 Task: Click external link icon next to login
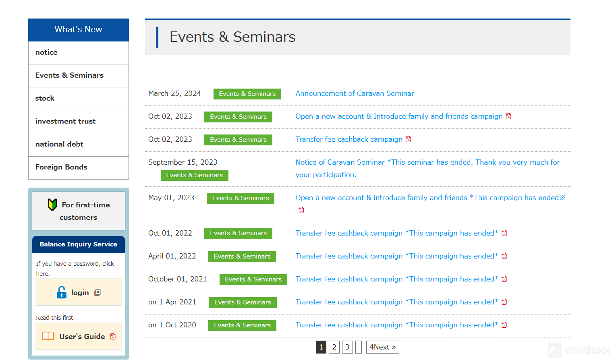[x=97, y=293]
